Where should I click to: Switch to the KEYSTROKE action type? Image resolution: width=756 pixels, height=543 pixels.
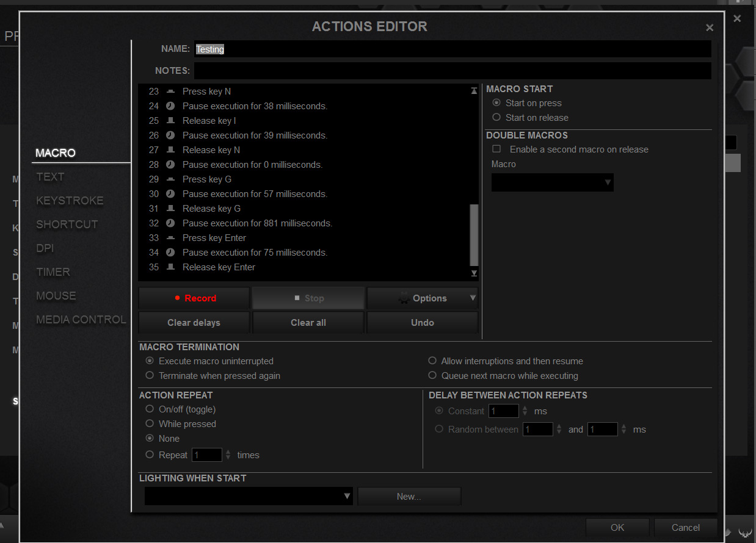click(70, 201)
